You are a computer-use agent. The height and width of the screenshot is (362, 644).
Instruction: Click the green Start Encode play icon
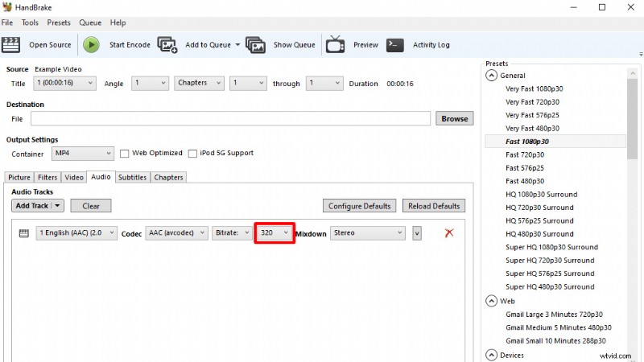point(91,45)
